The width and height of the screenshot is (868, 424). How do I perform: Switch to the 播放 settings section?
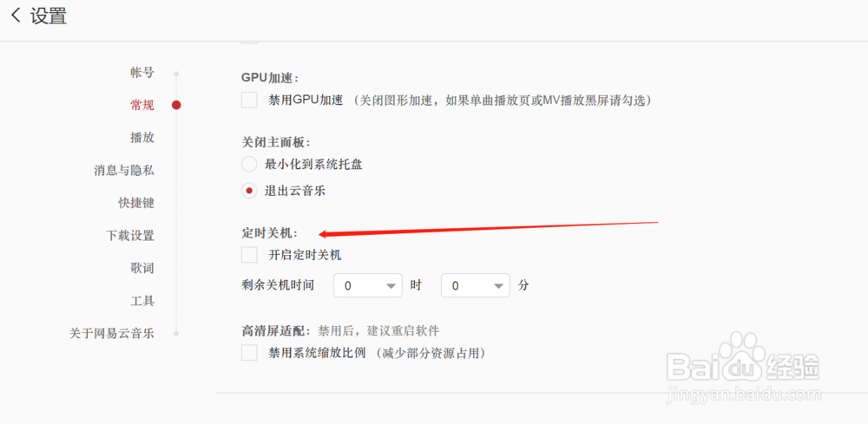[x=142, y=138]
